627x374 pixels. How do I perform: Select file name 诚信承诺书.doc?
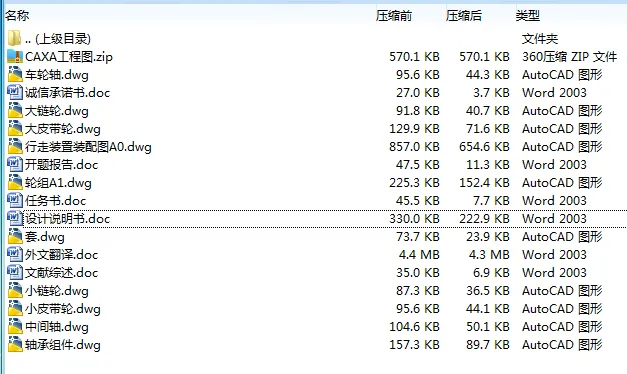pyautogui.click(x=67, y=93)
